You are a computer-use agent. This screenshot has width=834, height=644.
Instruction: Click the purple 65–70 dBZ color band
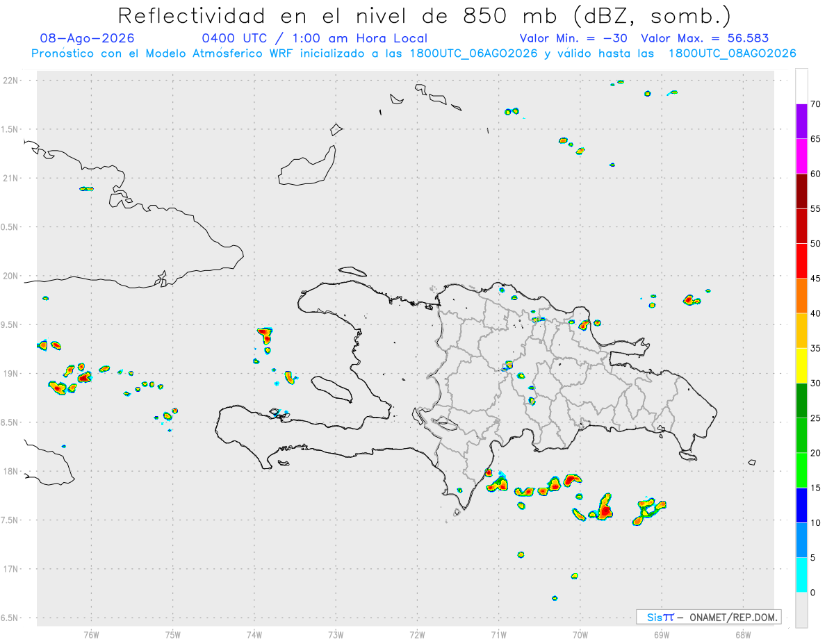(801, 122)
